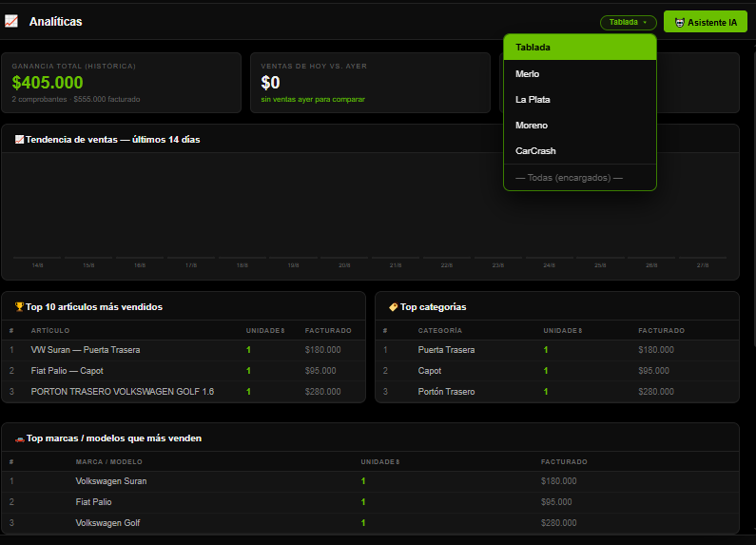
Task: Click 'PORTON TRASERO VOLKSWAGEN GOLF 1.6' row
Action: 184,392
